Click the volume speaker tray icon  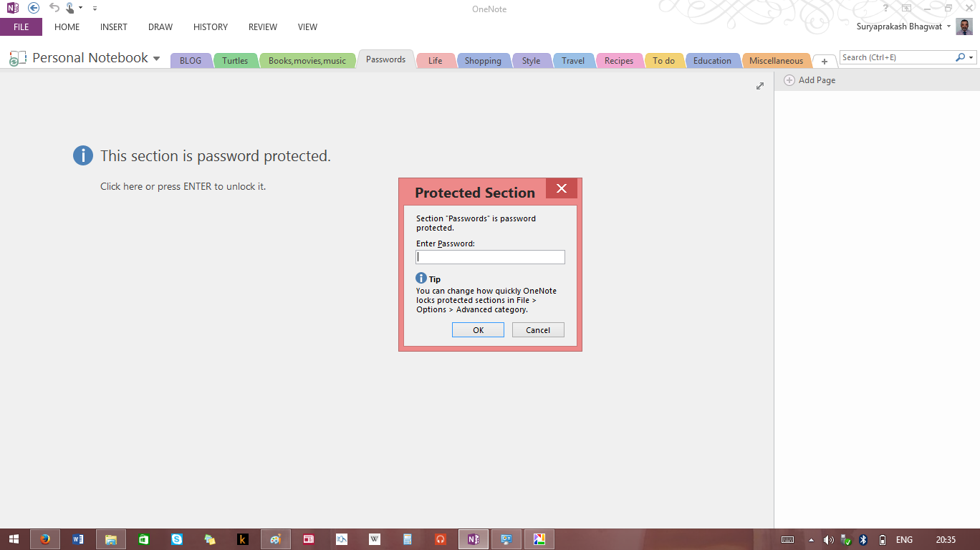pos(828,540)
